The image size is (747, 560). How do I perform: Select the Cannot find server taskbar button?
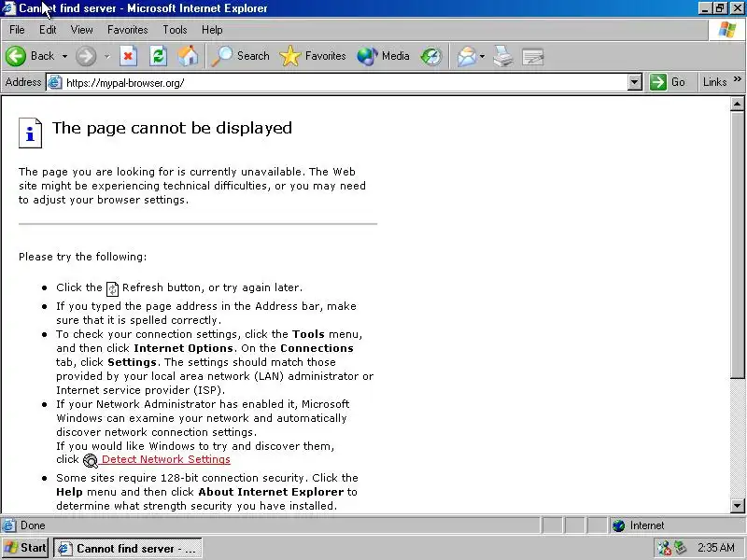128,549
